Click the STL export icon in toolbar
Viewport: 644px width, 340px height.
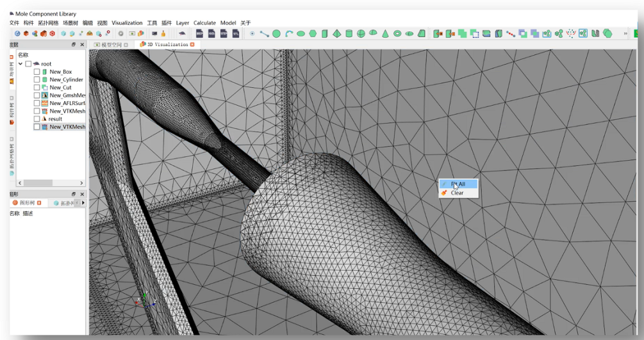coord(236,34)
